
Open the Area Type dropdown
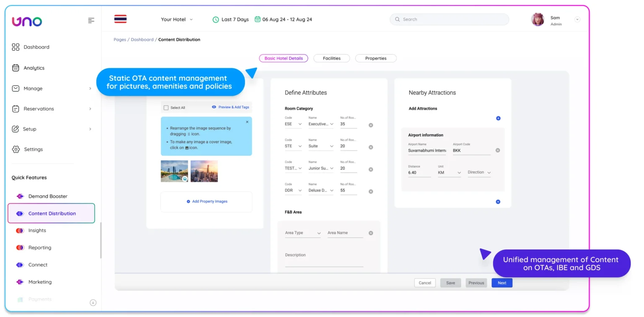pos(303,233)
